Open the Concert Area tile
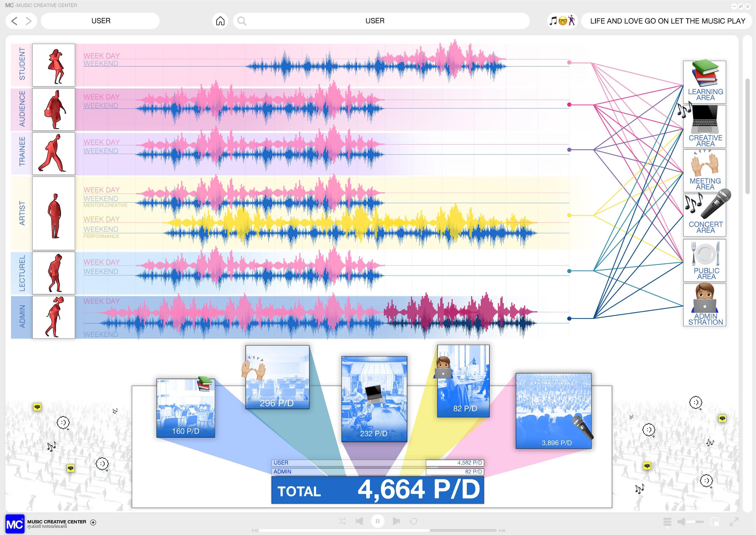756x535 pixels. 704,215
